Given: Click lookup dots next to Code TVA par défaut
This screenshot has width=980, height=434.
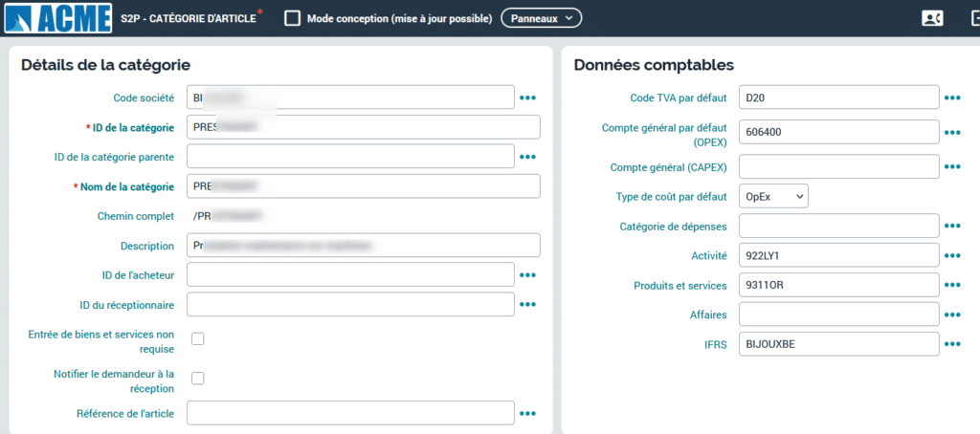Looking at the screenshot, I should point(952,98).
